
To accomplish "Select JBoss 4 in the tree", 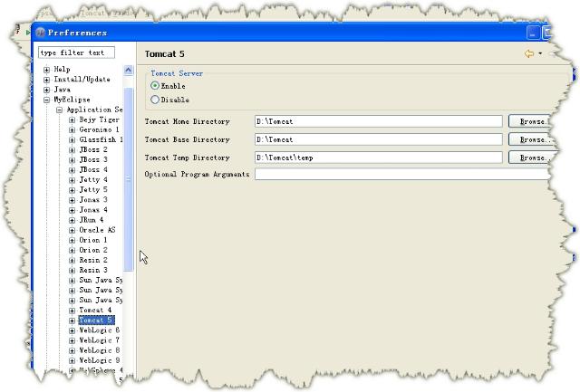I will pos(93,169).
